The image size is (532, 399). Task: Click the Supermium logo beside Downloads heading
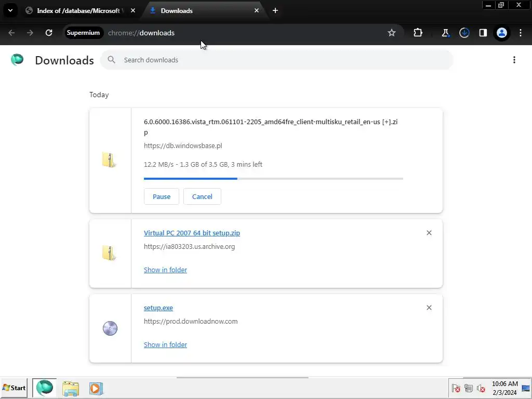(x=17, y=60)
